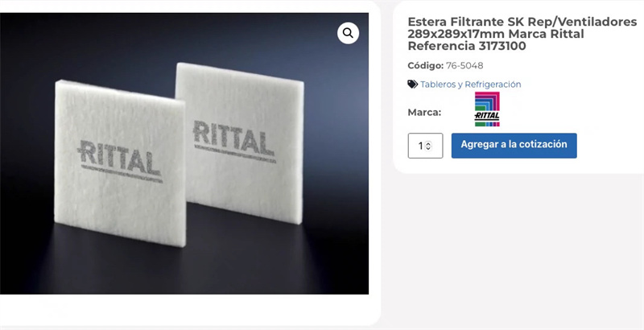
Task: Click RITTAL lettering on the right mat
Action: [x=233, y=138]
